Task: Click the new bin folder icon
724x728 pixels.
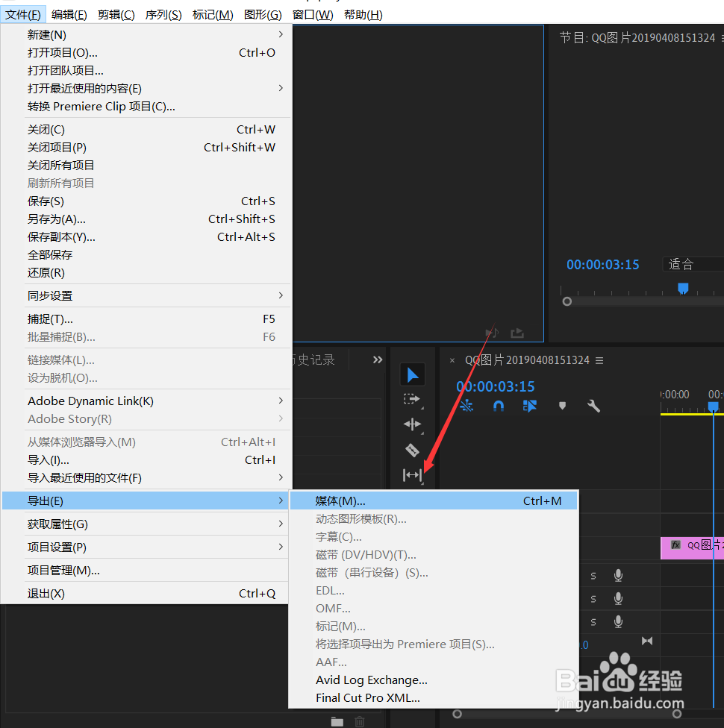Action: pos(337,721)
